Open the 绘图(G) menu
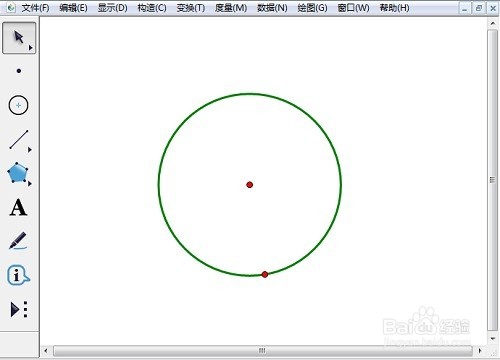This screenshot has height=360, width=500. click(x=312, y=8)
